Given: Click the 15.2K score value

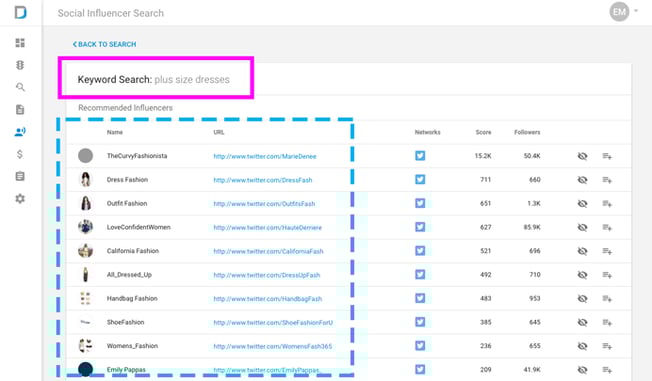Looking at the screenshot, I should [x=483, y=156].
